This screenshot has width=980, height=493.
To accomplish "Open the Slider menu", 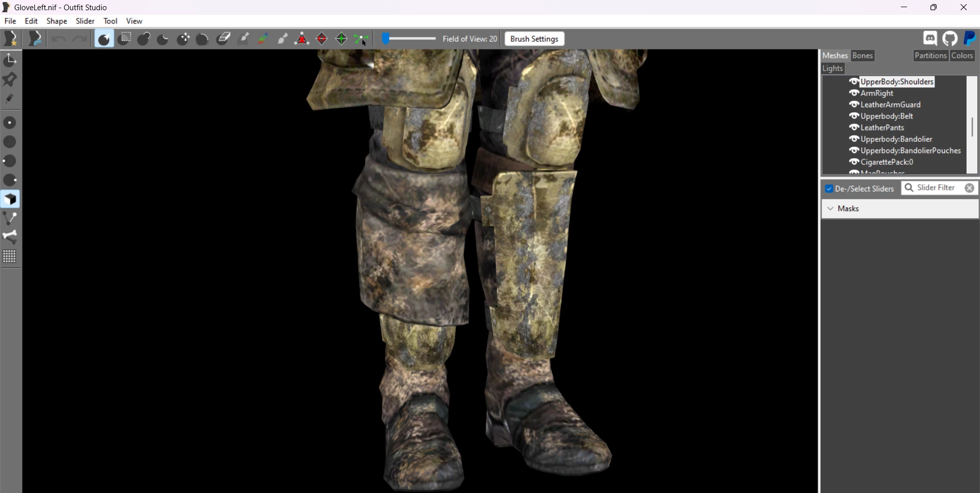I will pyautogui.click(x=85, y=21).
